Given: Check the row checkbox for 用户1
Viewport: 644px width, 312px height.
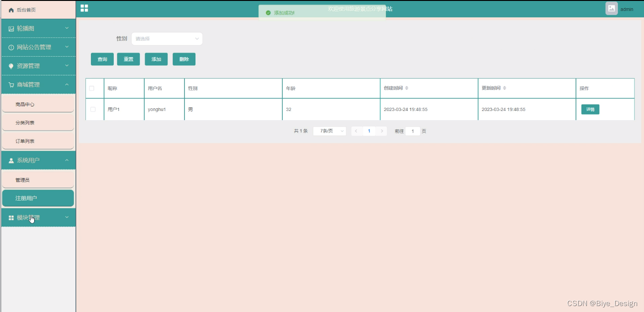Looking at the screenshot, I should coord(93,110).
